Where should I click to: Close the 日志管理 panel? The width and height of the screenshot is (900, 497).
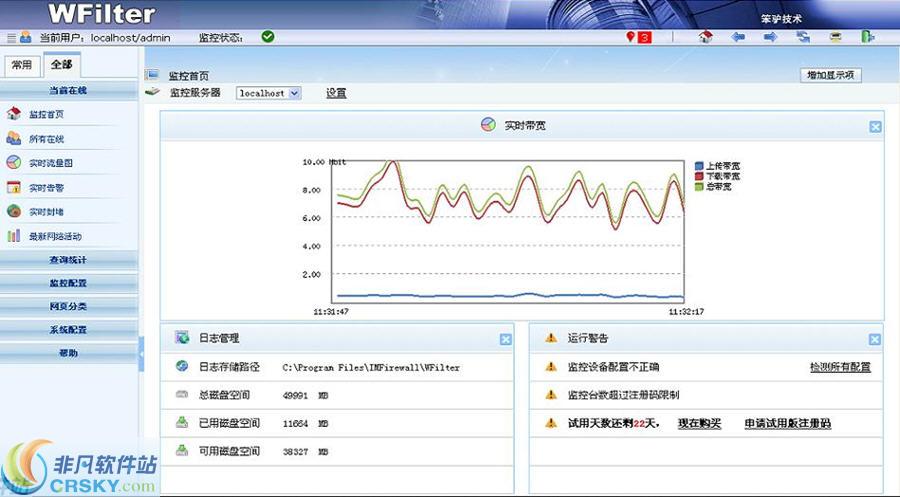tap(505, 339)
